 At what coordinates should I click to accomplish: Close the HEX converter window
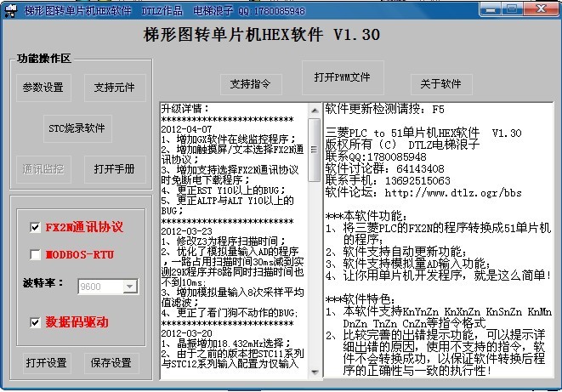point(542,9)
